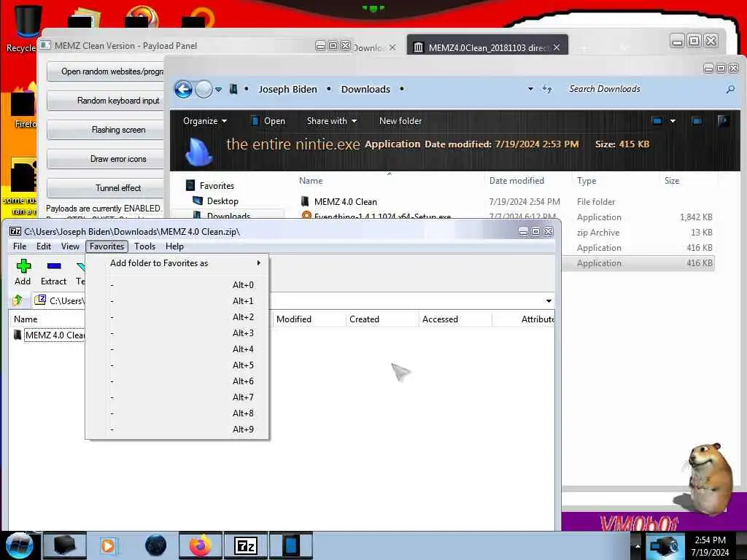Toggle Draw error icons payload
Screen dimensions: 747x560
coord(107,158)
